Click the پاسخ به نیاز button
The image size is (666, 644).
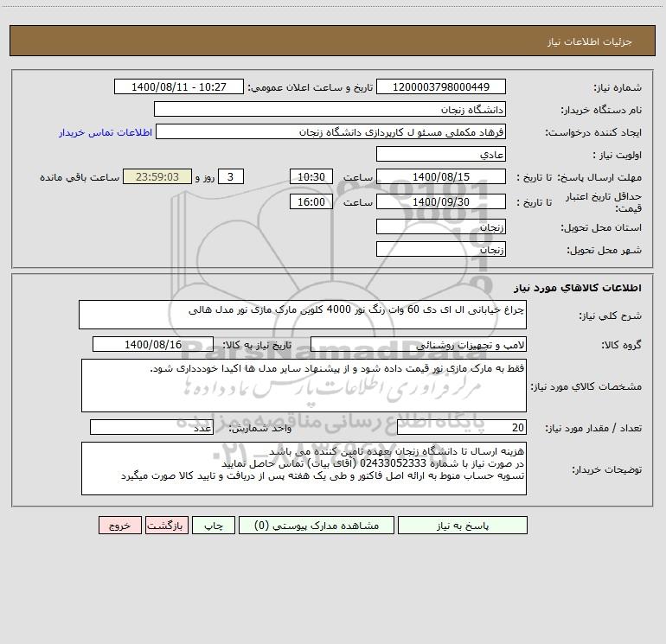[463, 526]
